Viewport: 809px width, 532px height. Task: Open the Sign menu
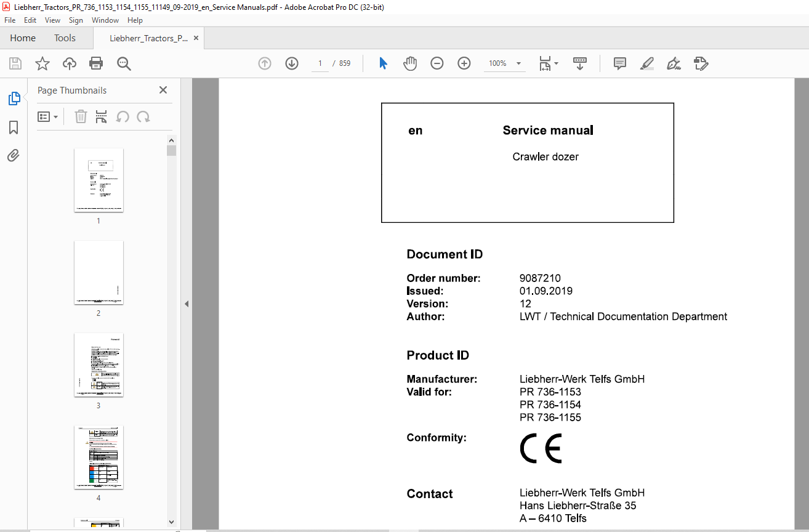click(x=76, y=20)
